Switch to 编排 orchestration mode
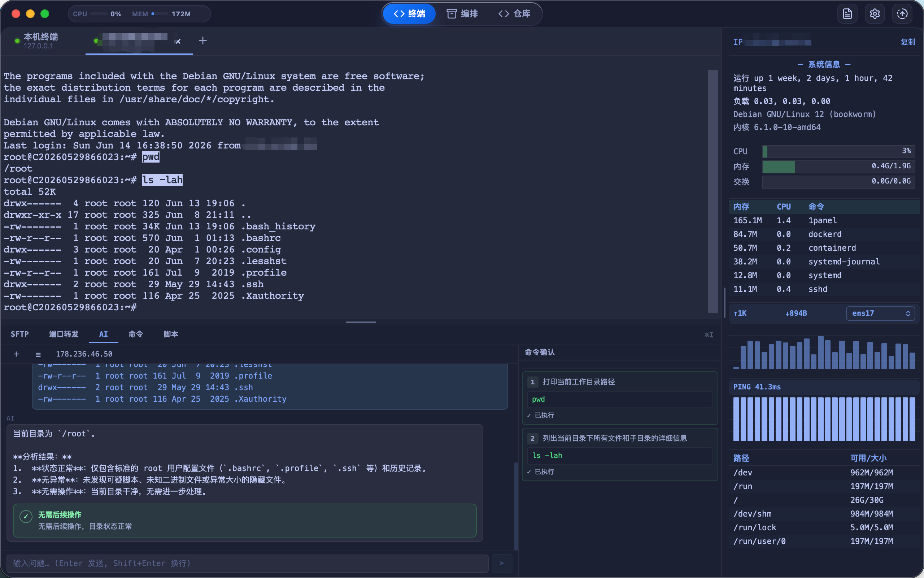 [x=462, y=14]
